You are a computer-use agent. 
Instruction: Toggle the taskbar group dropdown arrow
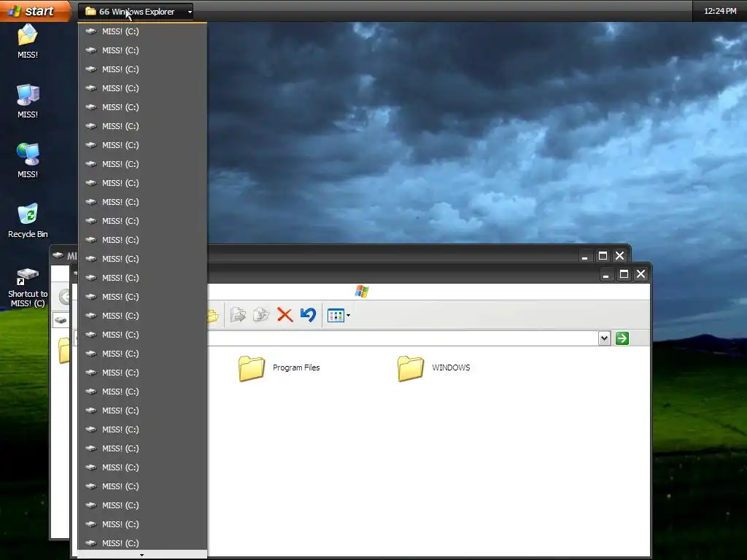pyautogui.click(x=190, y=12)
